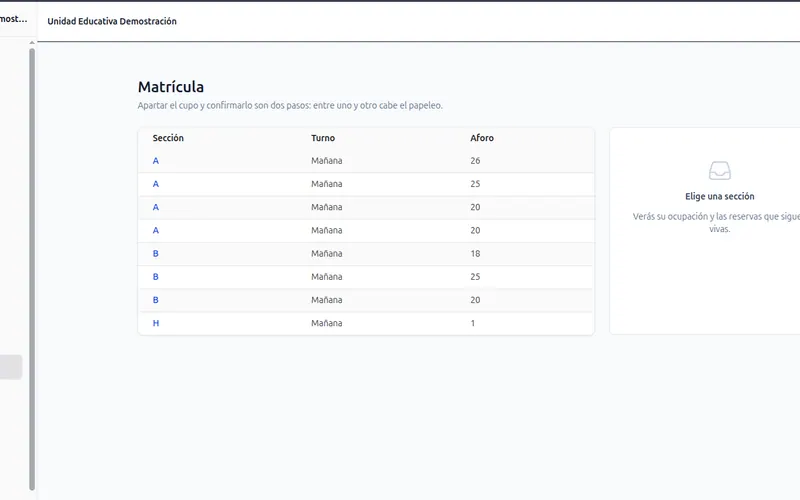Click the Aforo value 26
800x500 pixels.
pyautogui.click(x=475, y=161)
